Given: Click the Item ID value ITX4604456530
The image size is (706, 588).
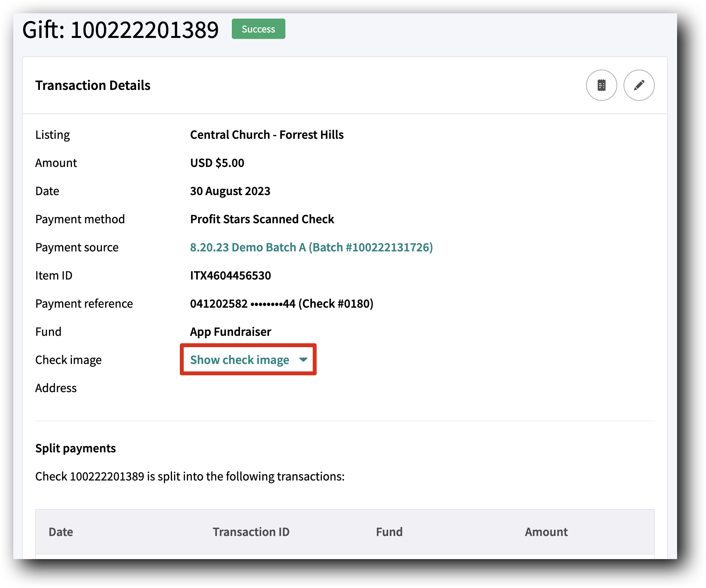Looking at the screenshot, I should click(230, 275).
